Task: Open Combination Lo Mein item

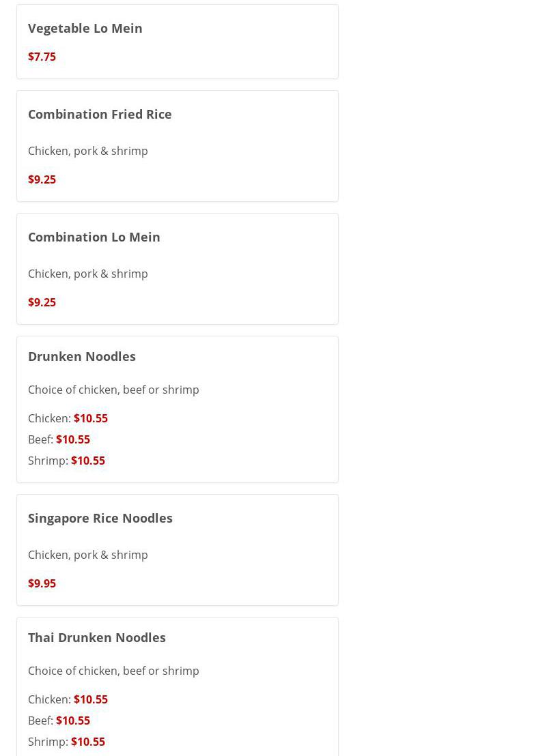Action: 94,237
